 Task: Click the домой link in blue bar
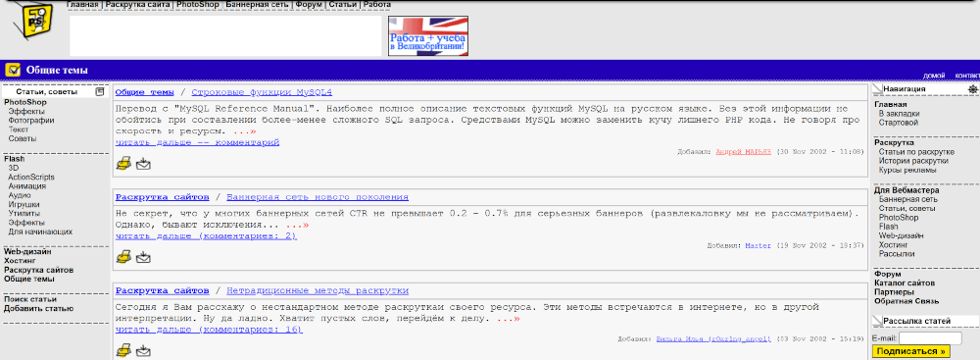click(934, 76)
